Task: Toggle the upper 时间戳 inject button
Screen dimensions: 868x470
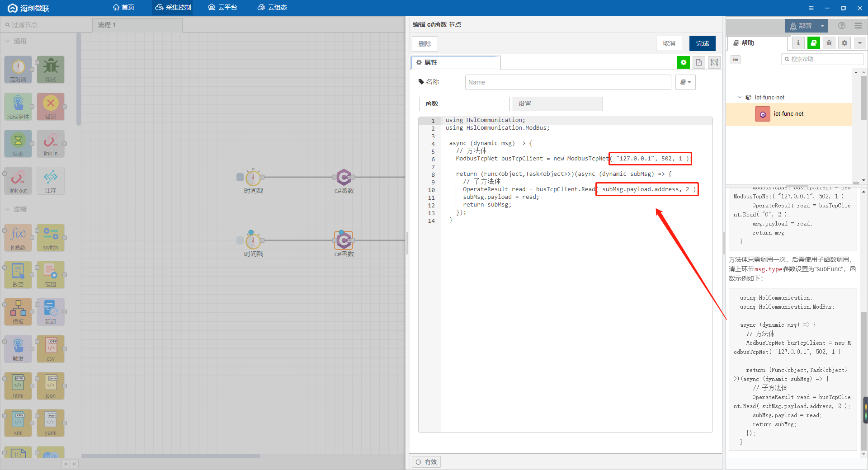Action: [x=240, y=177]
